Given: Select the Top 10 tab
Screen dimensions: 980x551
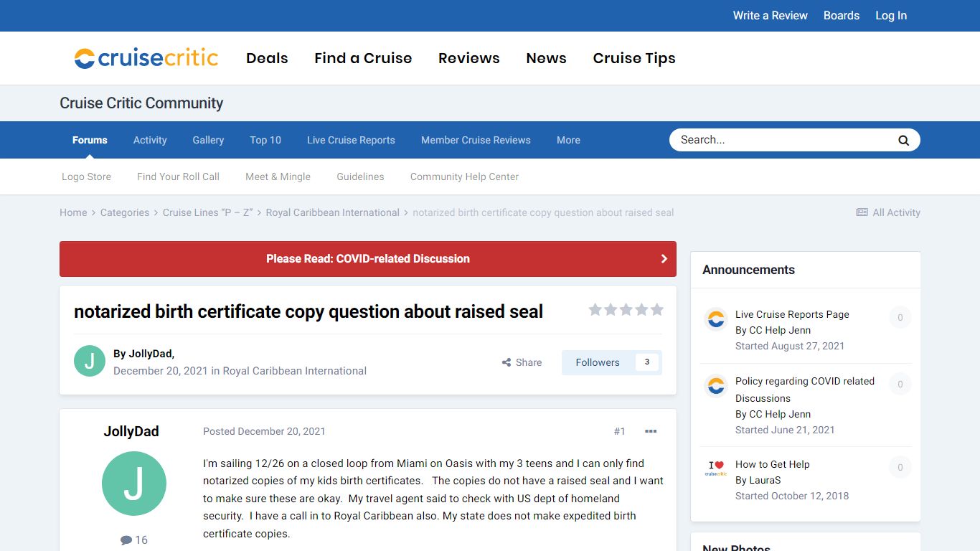Looking at the screenshot, I should click(x=265, y=140).
